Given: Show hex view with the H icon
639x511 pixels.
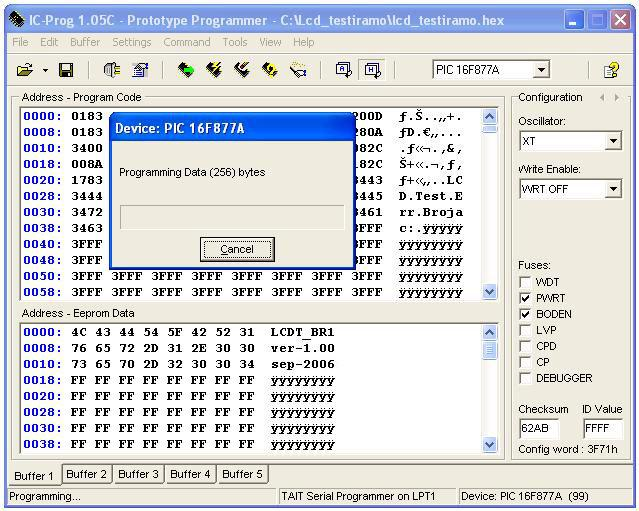Looking at the screenshot, I should coord(372,70).
